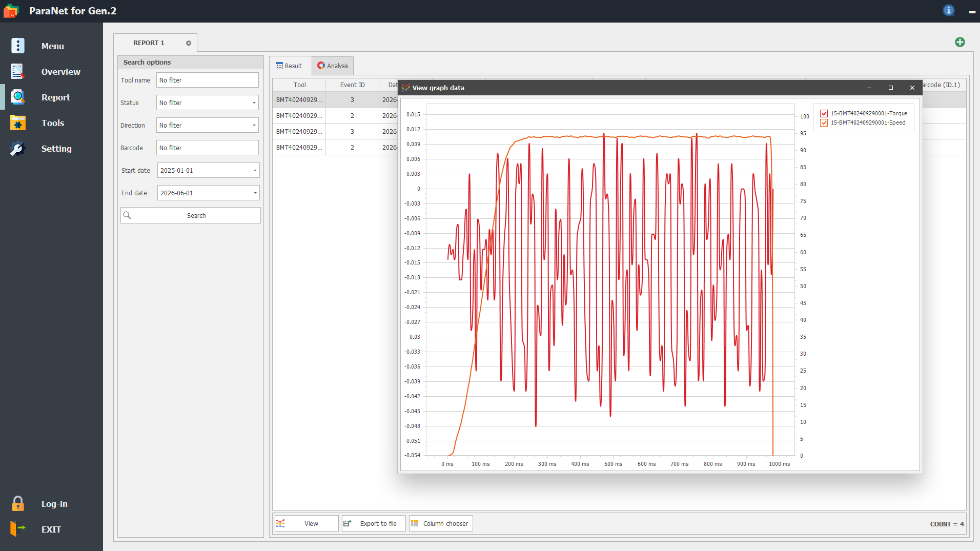The width and height of the screenshot is (980, 551).
Task: Minimize the View graph data window
Action: (869, 88)
